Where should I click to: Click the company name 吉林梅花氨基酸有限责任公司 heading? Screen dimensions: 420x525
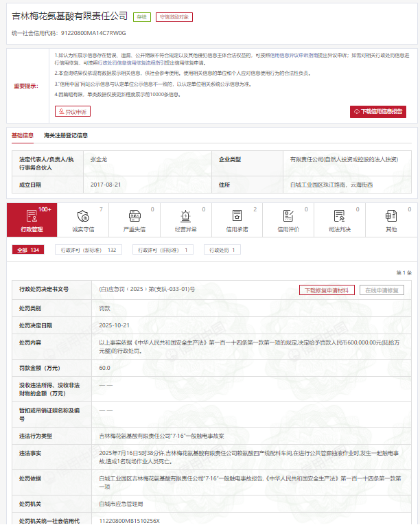(70, 16)
